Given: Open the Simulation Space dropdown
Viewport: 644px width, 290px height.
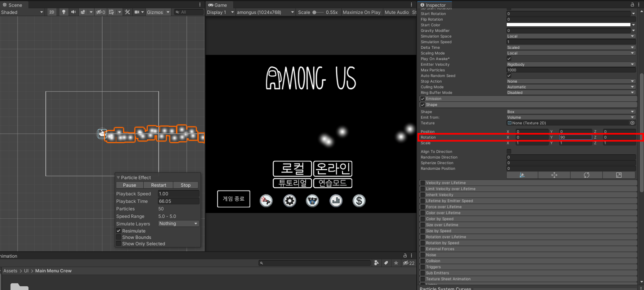Looking at the screenshot, I should (x=571, y=36).
